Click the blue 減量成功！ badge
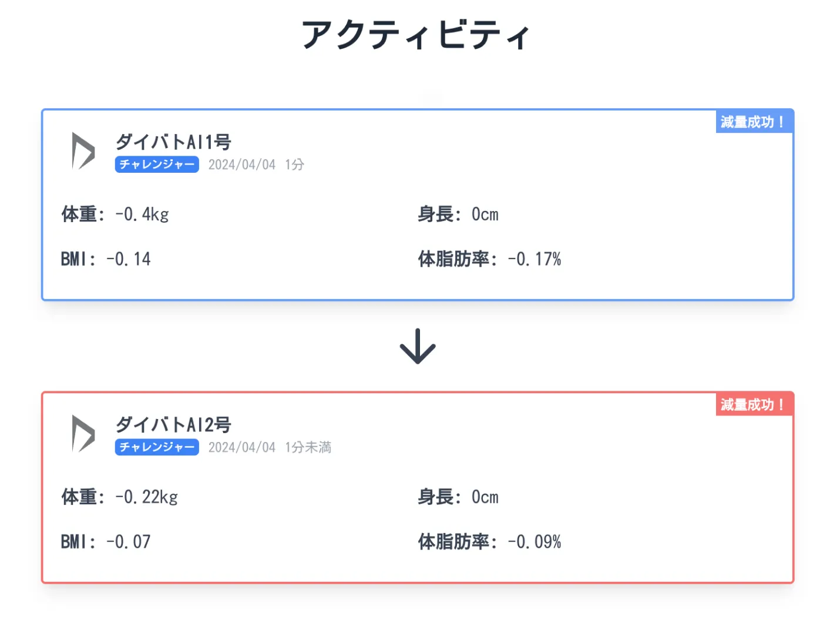840x620 pixels. pyautogui.click(x=753, y=122)
